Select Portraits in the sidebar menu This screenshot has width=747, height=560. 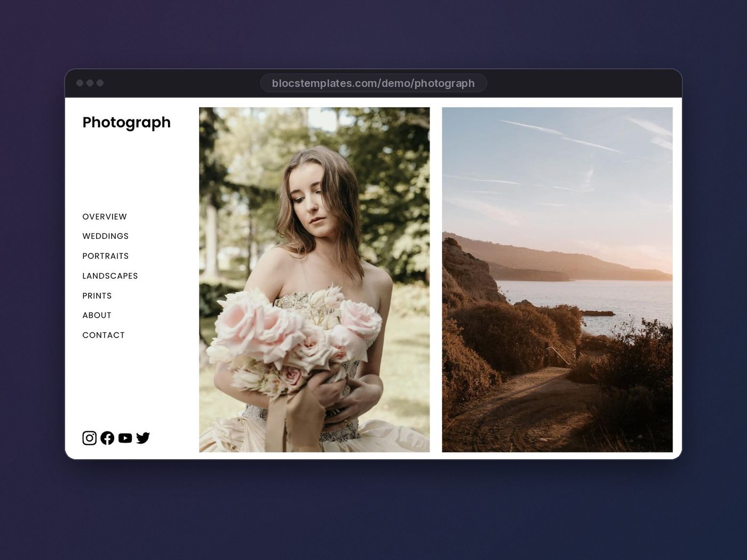tap(106, 256)
